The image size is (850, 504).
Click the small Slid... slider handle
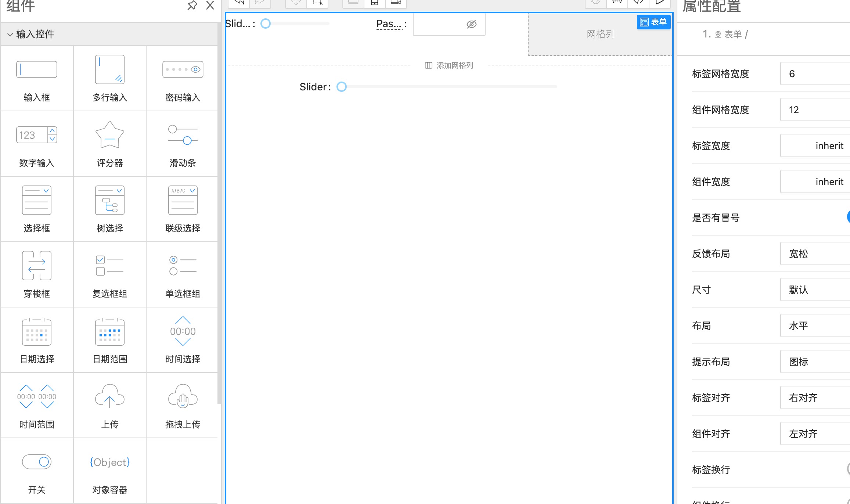click(266, 24)
